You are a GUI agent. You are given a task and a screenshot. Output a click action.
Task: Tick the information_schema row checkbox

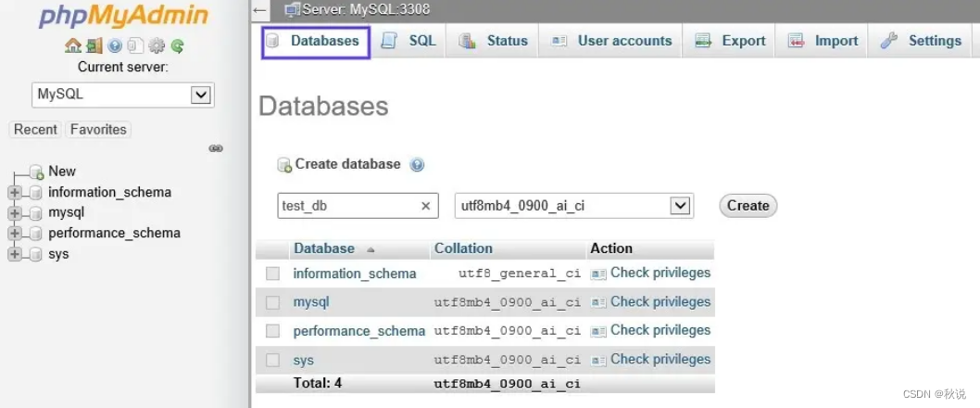pos(272,274)
